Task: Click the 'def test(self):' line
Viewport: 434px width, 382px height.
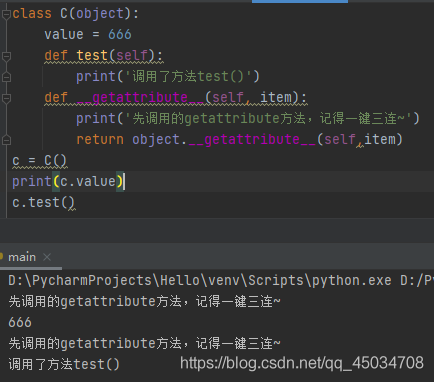Action: [x=104, y=56]
